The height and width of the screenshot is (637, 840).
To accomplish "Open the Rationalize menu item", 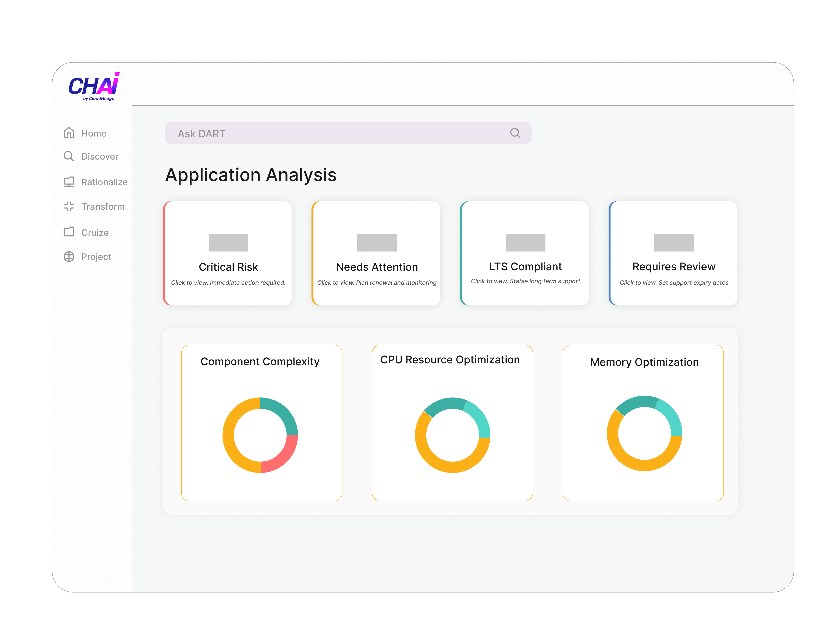I will point(104,182).
